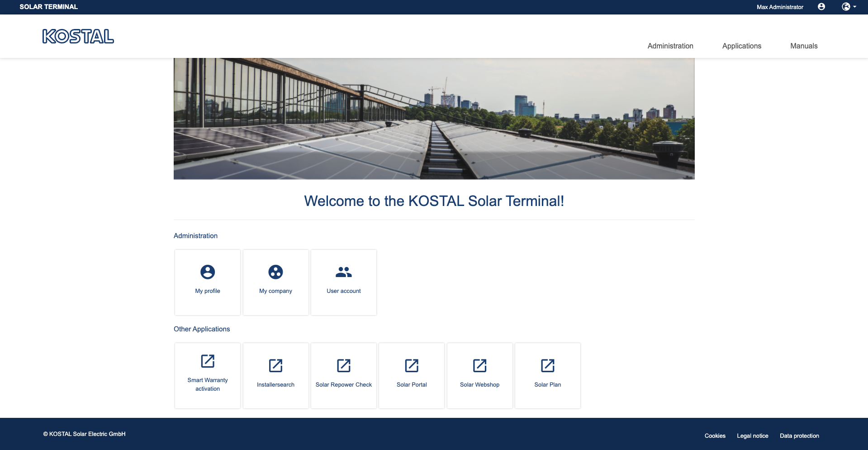
Task: Click the Welcome to the KOSTAL Solar Terminal heading
Action: (x=434, y=201)
